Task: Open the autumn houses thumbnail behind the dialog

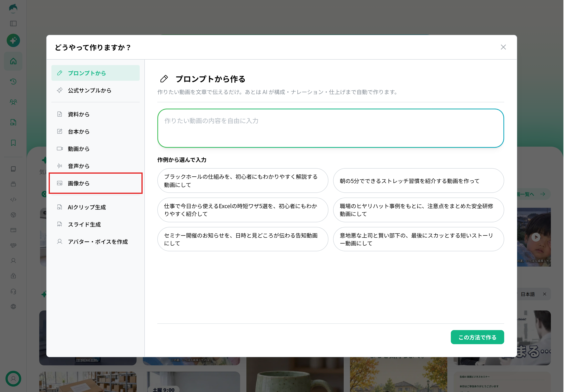Action: click(x=398, y=375)
